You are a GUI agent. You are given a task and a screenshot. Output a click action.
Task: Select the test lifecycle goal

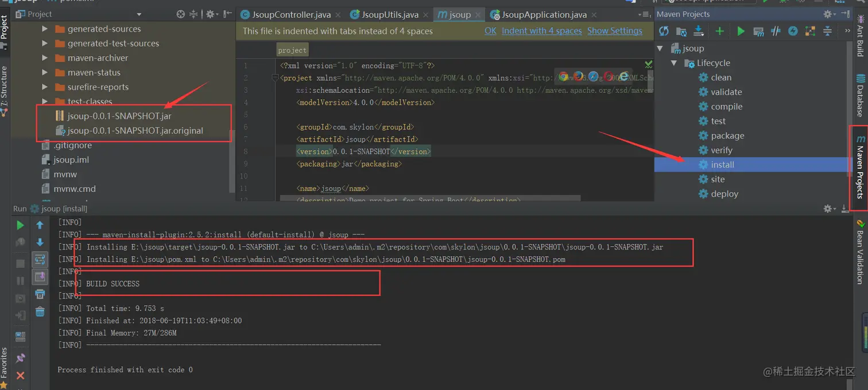[712, 121]
